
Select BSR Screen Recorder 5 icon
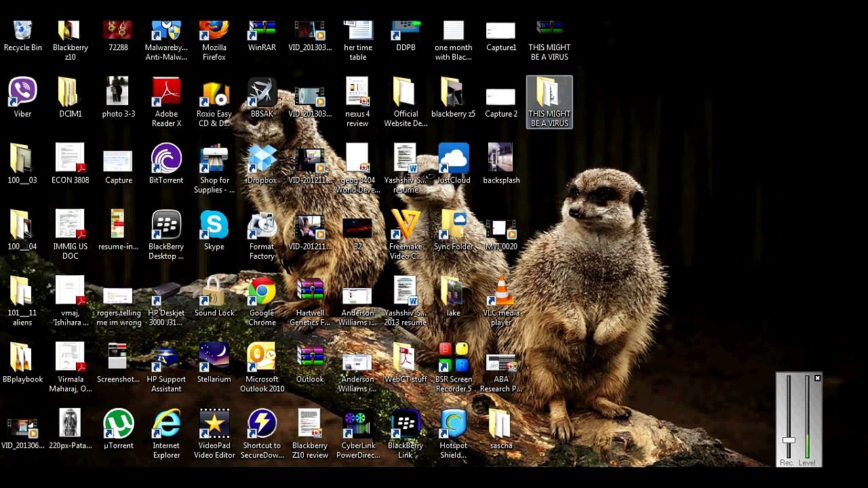pyautogui.click(x=454, y=369)
